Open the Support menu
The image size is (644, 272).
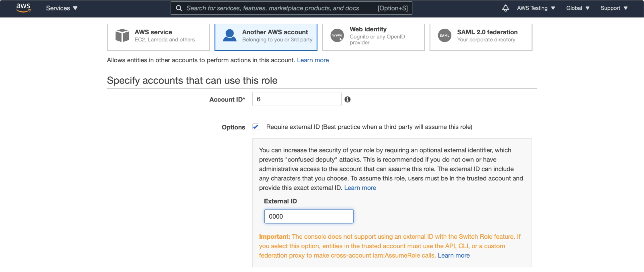click(x=614, y=8)
